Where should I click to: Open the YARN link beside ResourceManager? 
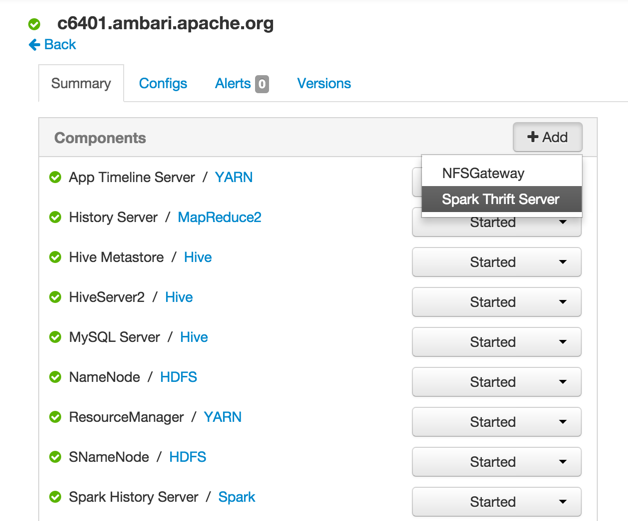coord(222,417)
